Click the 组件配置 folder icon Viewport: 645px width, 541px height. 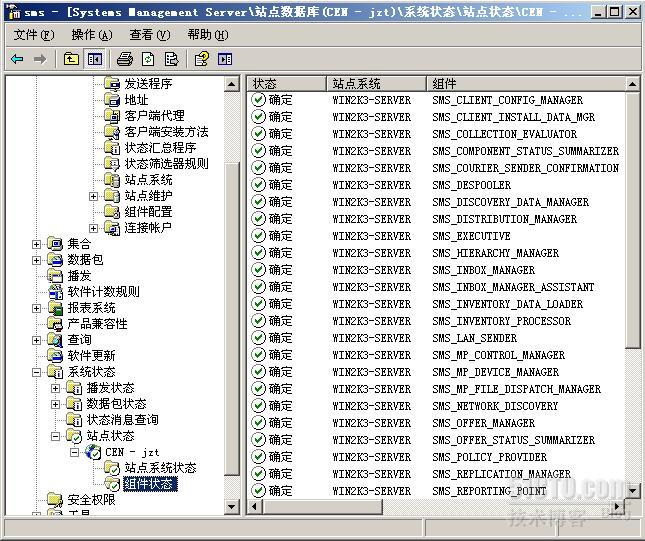(112, 212)
